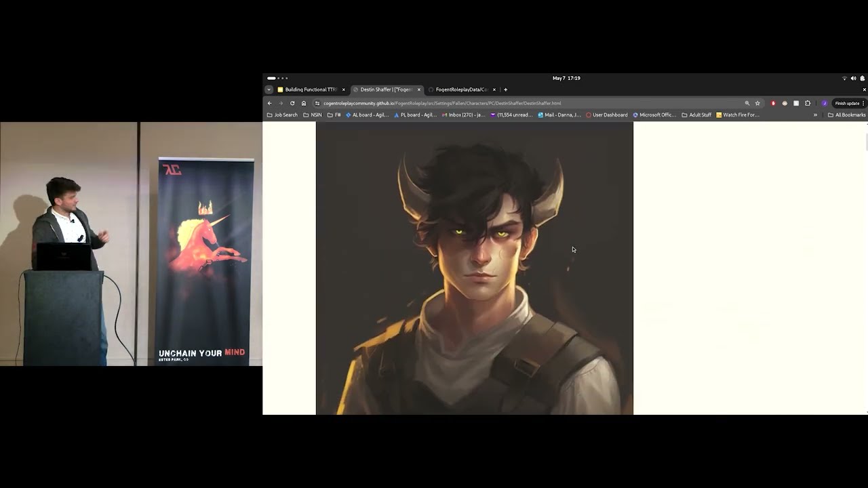Select the Destin Shaffer tab
Viewport: 868px width, 488px height.
pyautogui.click(x=387, y=89)
